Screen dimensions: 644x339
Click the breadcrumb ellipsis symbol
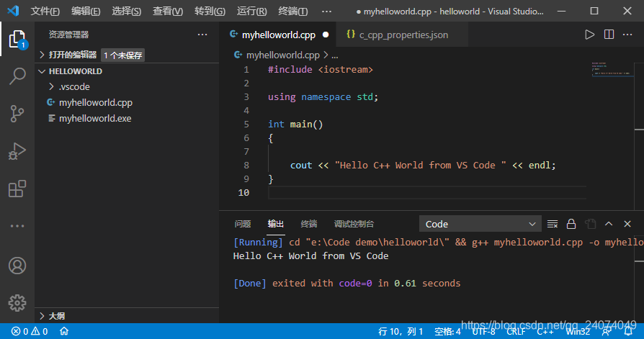pyautogui.click(x=335, y=55)
